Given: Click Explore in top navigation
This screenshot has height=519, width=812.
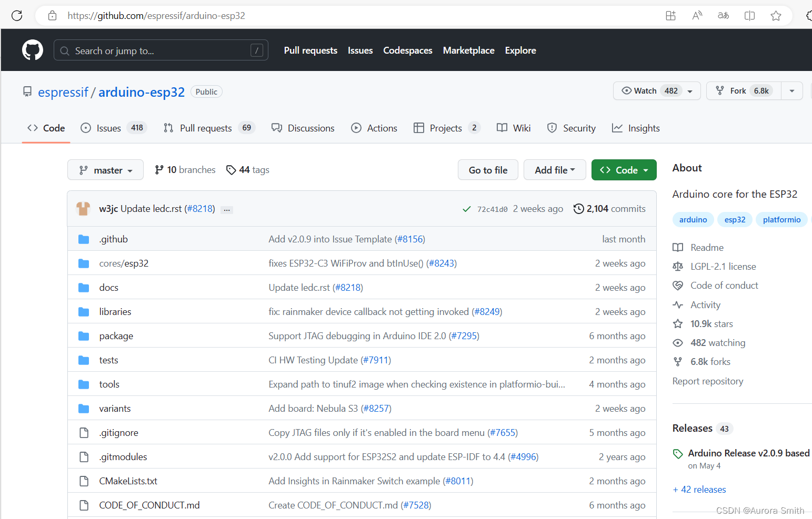Looking at the screenshot, I should [520, 50].
